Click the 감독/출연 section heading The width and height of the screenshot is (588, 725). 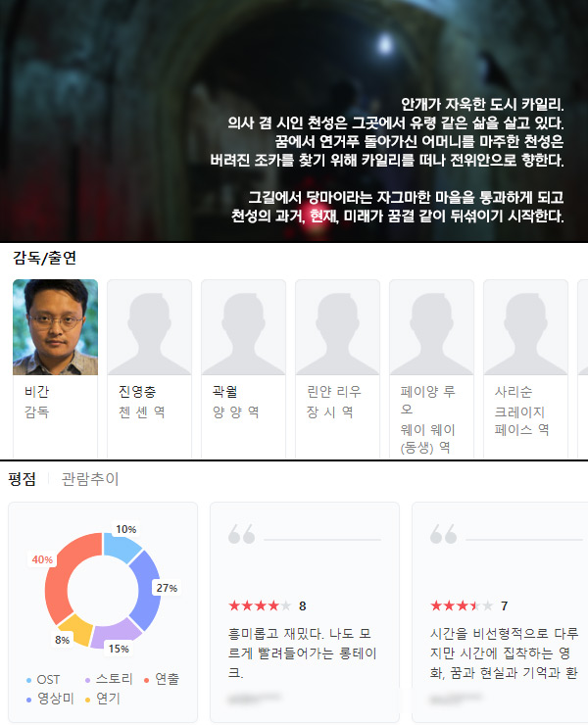(44, 258)
